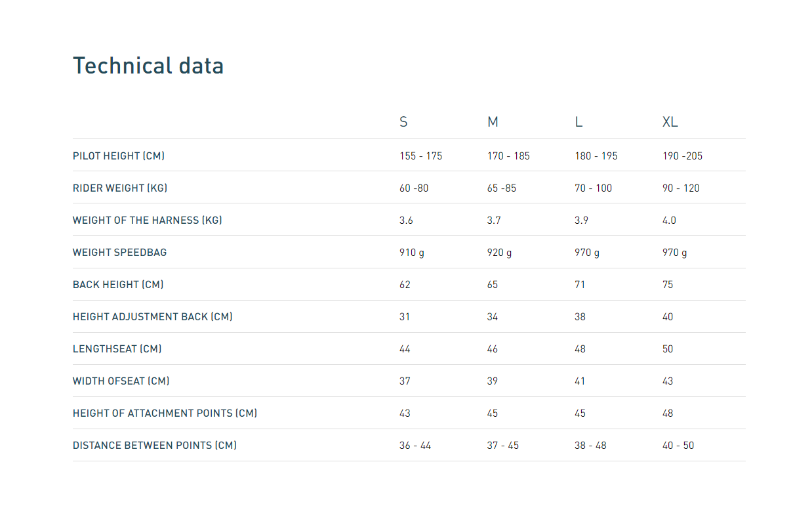
Task: Select the BACK HEIGHT (CM) row label
Action: point(118,285)
